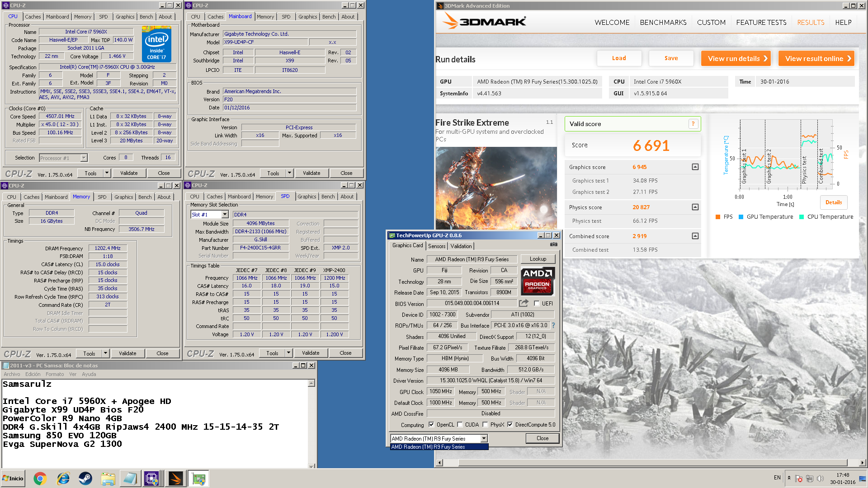868x488 pixels.
Task: Go to FEATURE TESTS in 3DMark
Action: [761, 23]
